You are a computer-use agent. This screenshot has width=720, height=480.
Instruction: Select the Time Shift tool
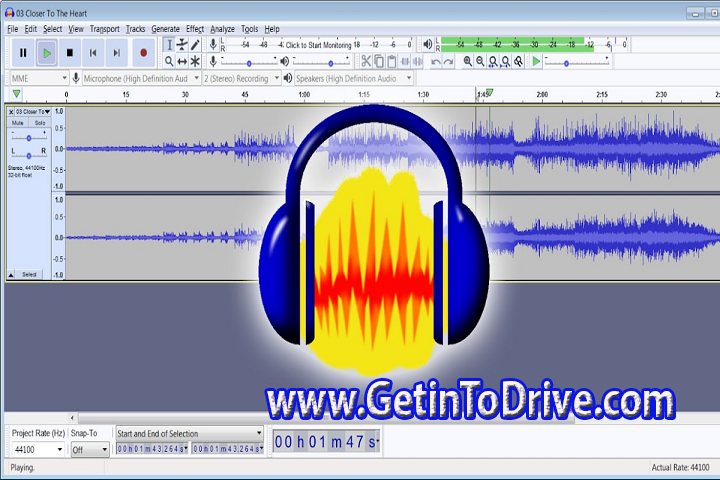[182, 61]
